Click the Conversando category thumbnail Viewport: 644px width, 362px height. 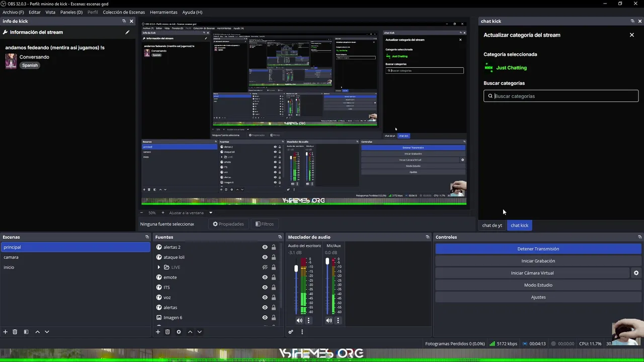tap(11, 61)
